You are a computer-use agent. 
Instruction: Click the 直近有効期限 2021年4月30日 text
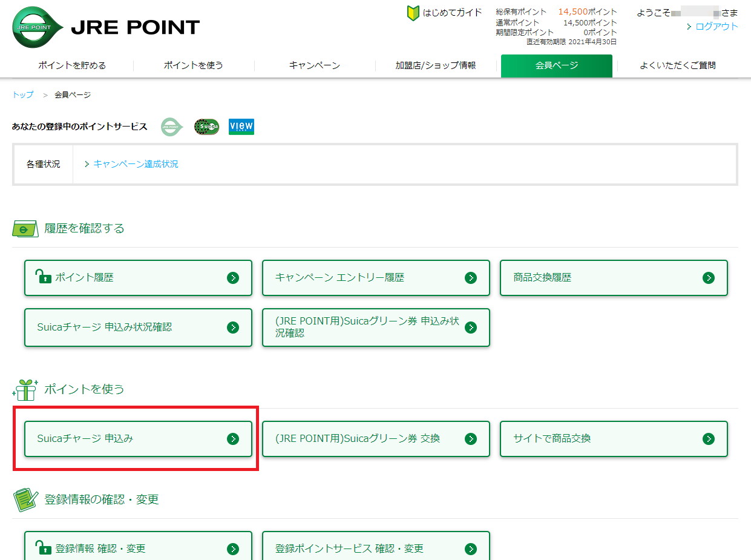tap(571, 42)
